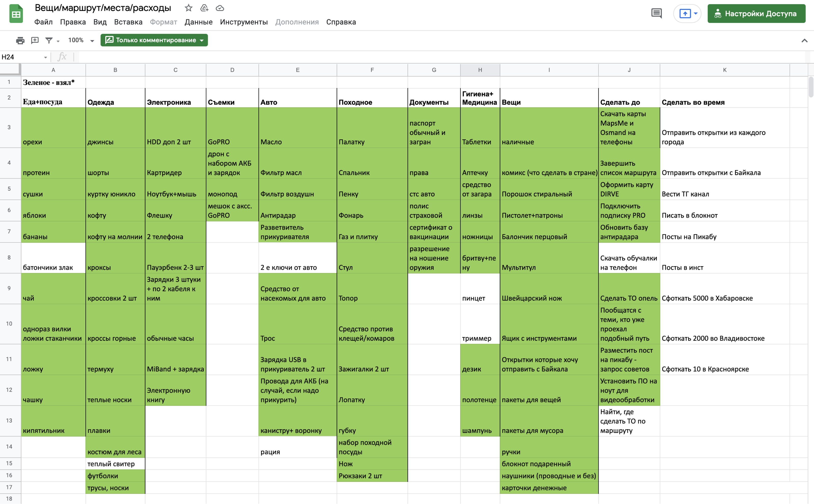Click the vertical scrollbar thumb
This screenshot has height=504, width=814.
pyautogui.click(x=811, y=87)
